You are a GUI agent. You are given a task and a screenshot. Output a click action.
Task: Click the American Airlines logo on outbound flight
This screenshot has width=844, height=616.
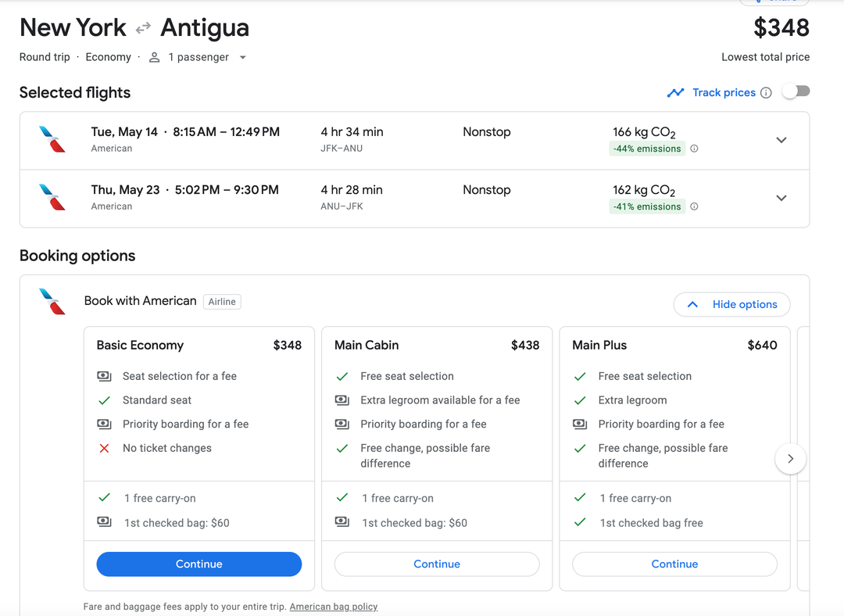pyautogui.click(x=51, y=139)
